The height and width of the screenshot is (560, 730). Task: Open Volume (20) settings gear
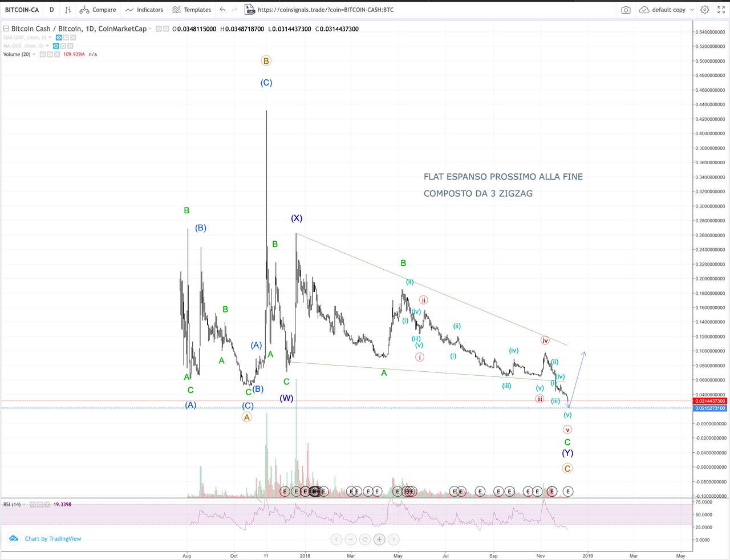[x=50, y=54]
